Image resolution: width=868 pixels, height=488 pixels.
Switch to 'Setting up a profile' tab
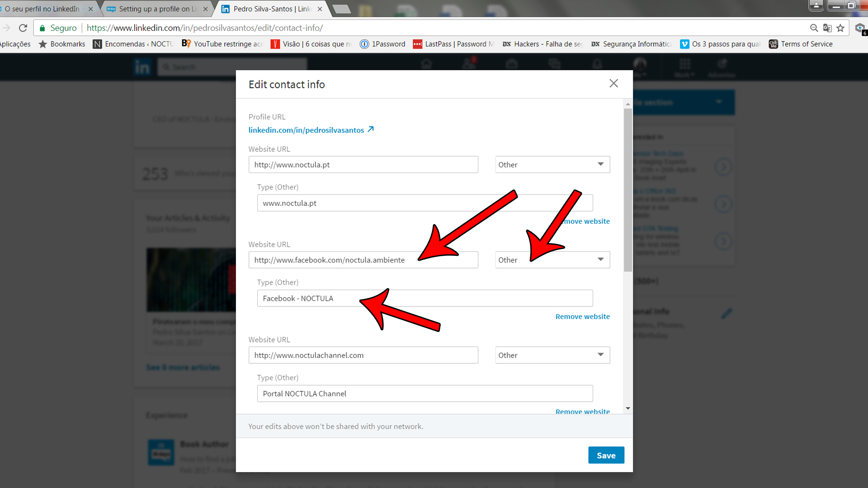click(157, 9)
